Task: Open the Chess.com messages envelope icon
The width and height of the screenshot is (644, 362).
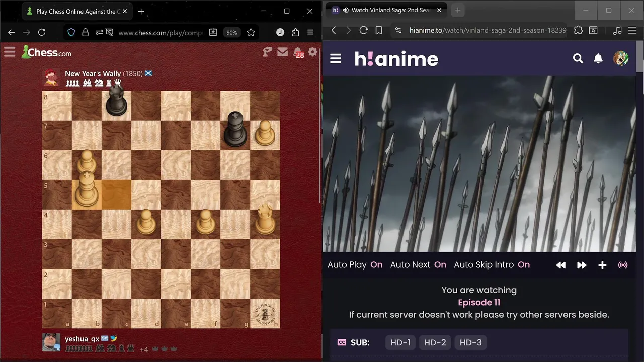Action: tap(283, 52)
